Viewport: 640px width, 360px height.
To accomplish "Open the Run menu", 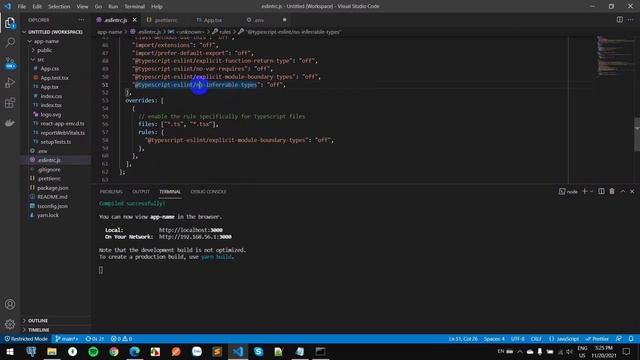I will (x=113, y=6).
